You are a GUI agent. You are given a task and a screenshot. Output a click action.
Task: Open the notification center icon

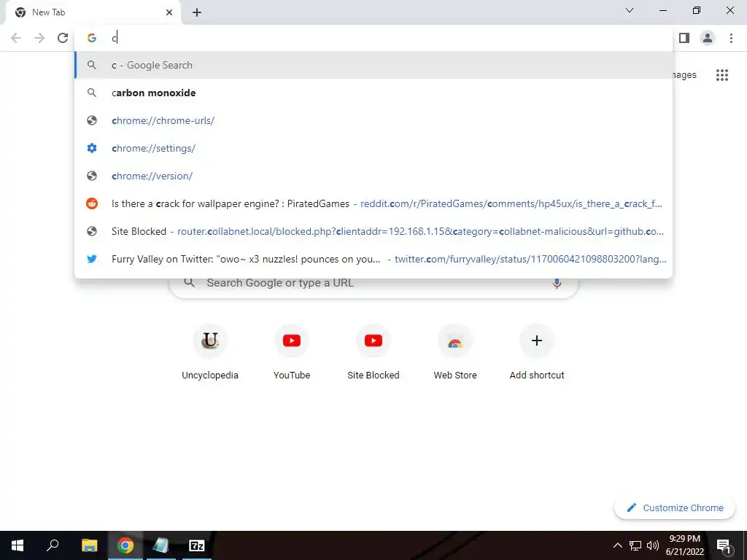(723, 545)
